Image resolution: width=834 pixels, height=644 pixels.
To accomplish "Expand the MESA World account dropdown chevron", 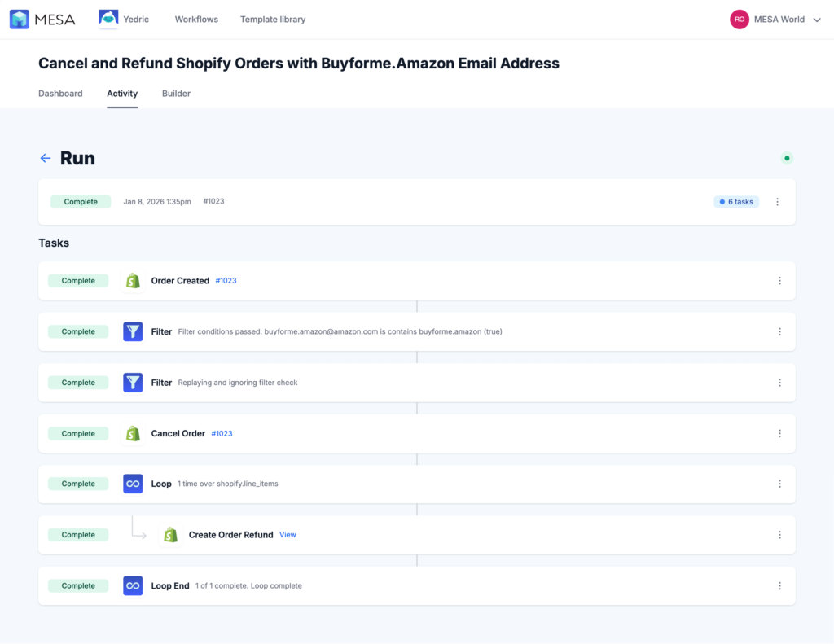I will tap(817, 20).
